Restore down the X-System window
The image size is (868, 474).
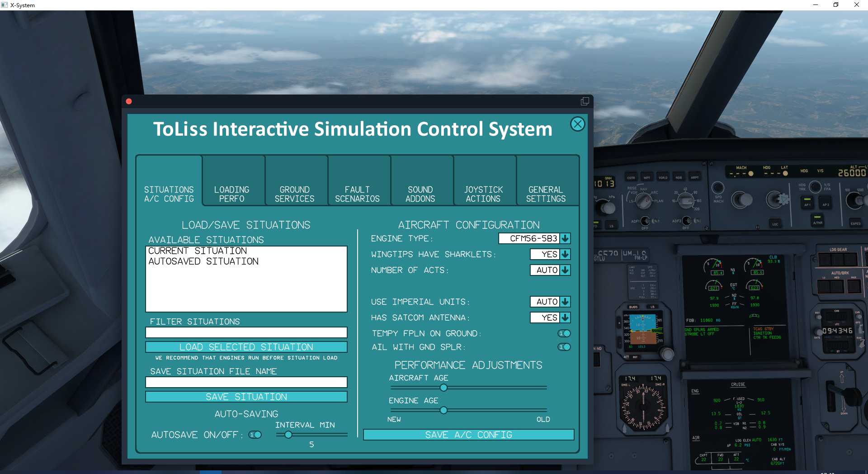[x=836, y=5]
